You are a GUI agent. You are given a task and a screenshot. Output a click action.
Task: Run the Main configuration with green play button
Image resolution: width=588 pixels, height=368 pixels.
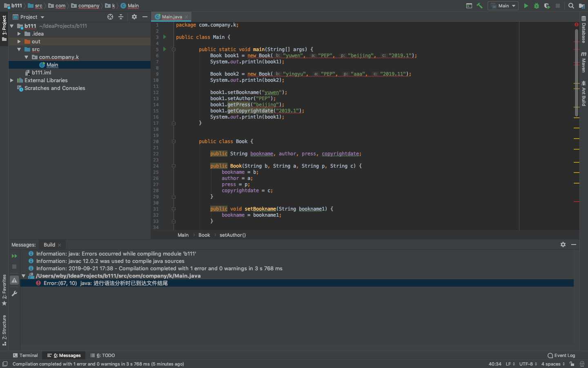click(526, 6)
